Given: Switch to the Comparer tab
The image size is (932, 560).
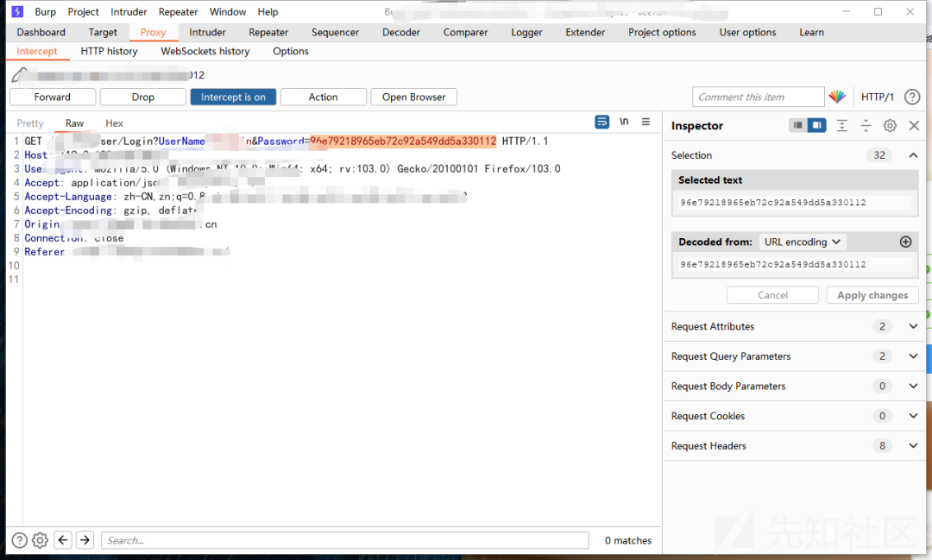Looking at the screenshot, I should (465, 32).
